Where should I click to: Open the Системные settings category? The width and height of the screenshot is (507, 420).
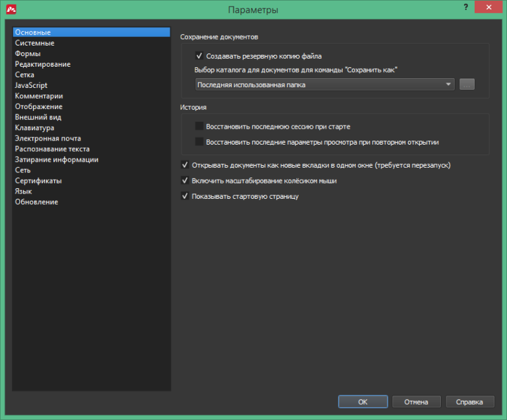coord(92,43)
